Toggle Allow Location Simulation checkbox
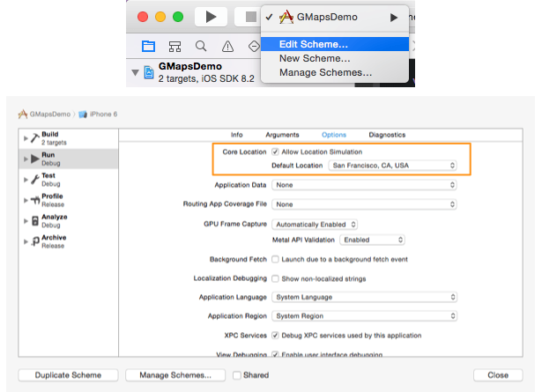 (276, 152)
